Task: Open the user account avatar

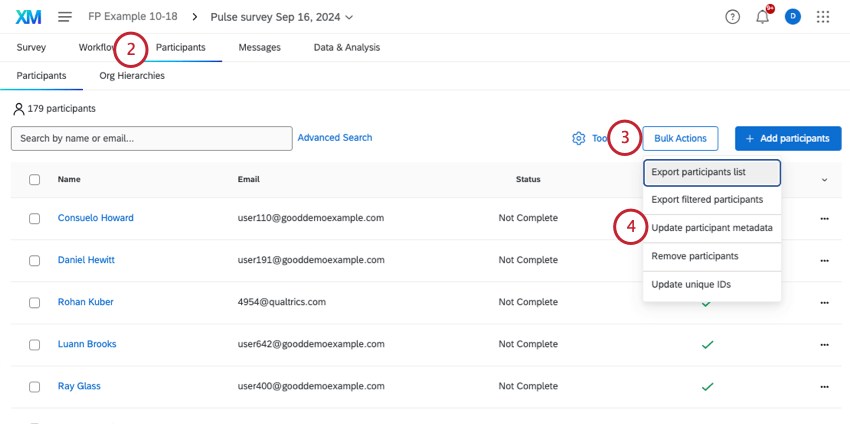Action: [x=793, y=17]
